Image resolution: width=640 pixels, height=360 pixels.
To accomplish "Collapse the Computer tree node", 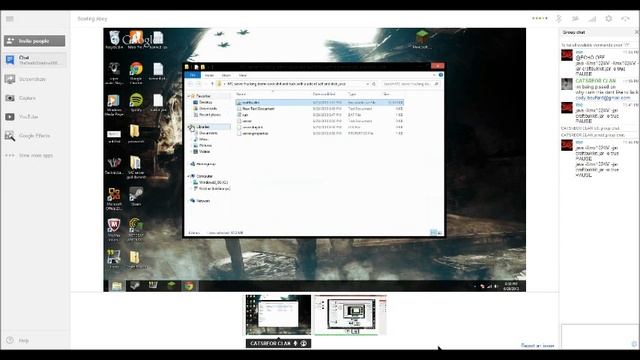I will 189,176.
